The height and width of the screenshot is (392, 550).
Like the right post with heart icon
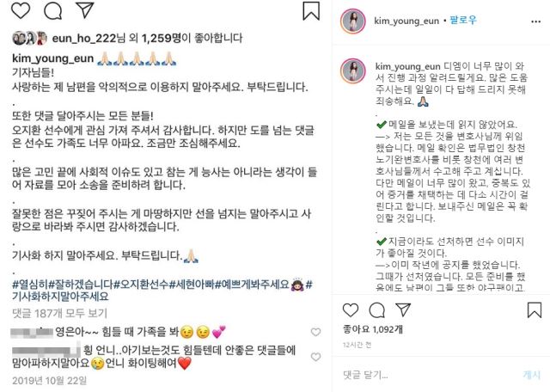pyautogui.click(x=351, y=309)
